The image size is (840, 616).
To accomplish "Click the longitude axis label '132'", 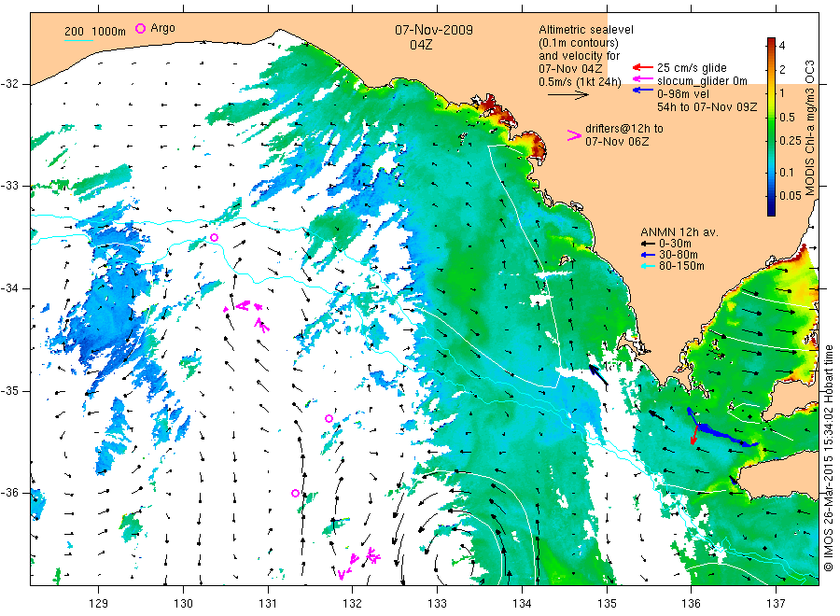I will coord(353,604).
